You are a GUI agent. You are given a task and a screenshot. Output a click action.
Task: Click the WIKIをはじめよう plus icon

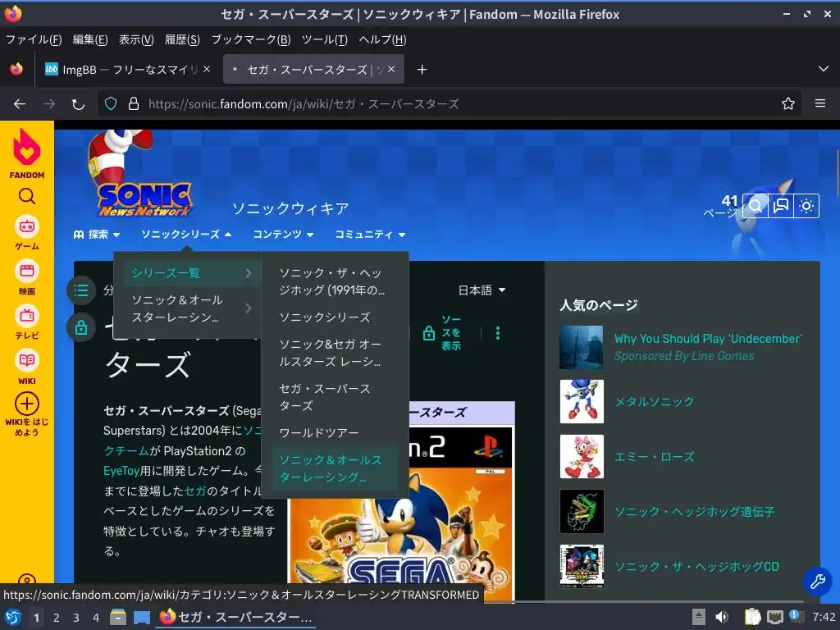coord(27,404)
